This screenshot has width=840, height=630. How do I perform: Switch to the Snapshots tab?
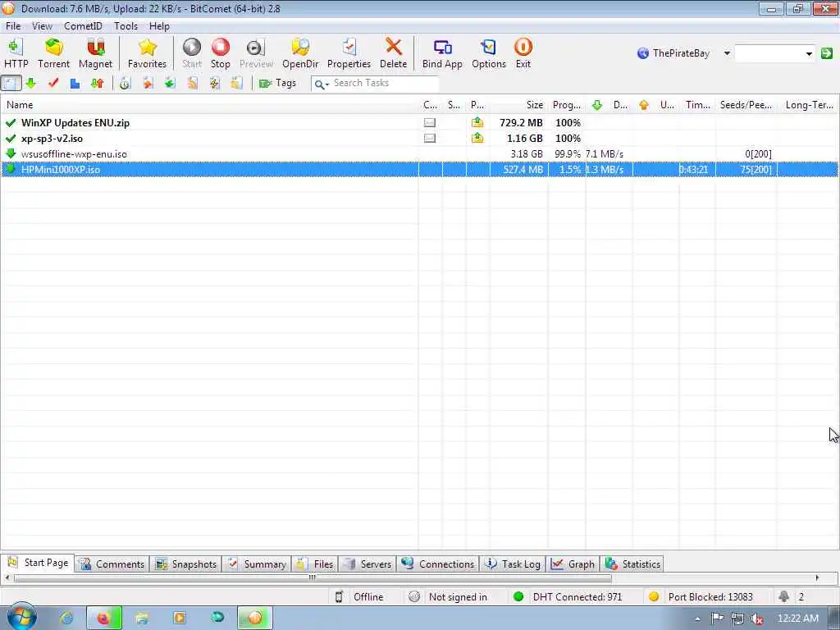click(186, 564)
